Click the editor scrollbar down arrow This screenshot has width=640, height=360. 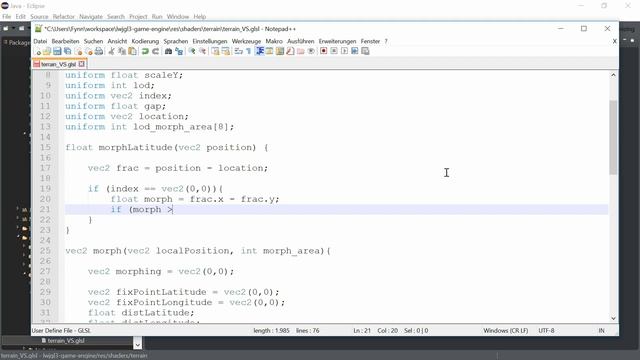613,318
